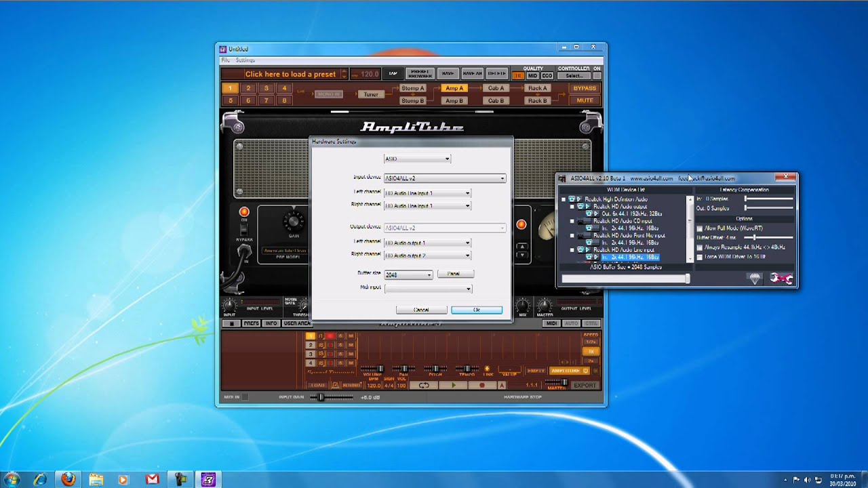
Task: Switch to the MIDI tab
Action: pyautogui.click(x=551, y=323)
